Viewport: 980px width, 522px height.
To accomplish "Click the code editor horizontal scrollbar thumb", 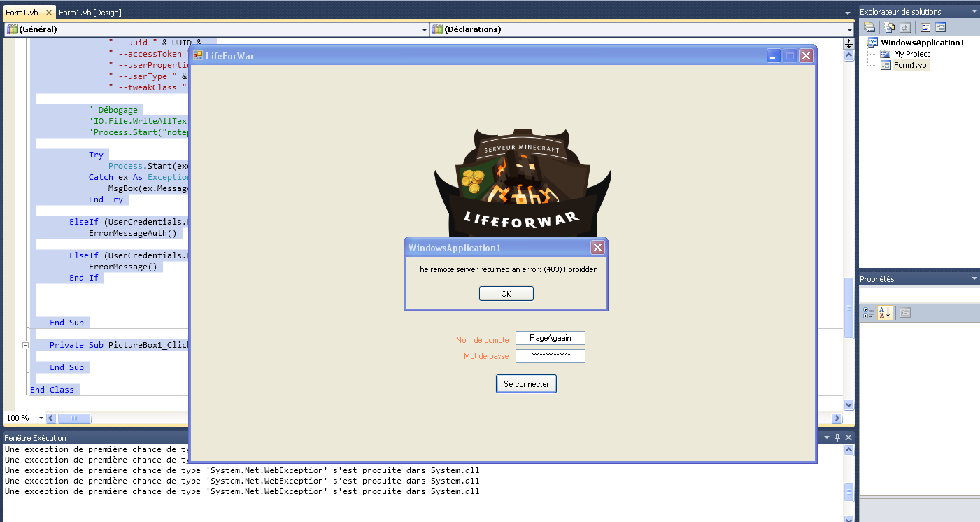I will point(73,418).
